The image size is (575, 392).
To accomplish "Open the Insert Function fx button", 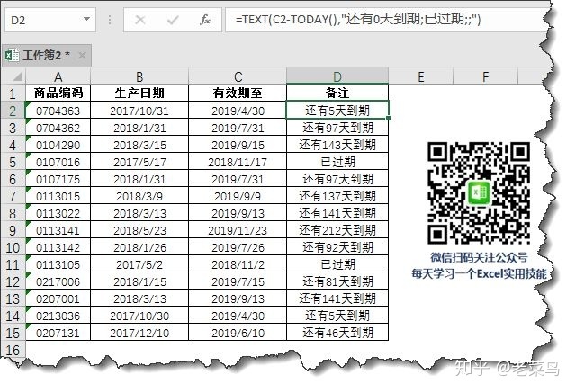I will pos(204,20).
